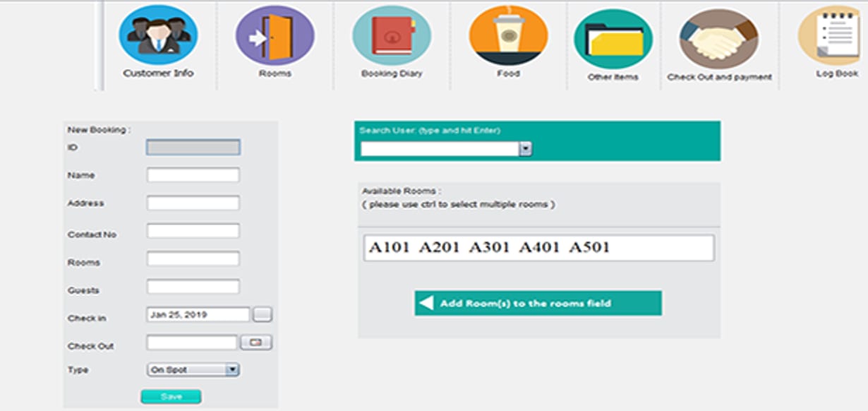Open the Type dropdown showing On Spot
Image resolution: width=868 pixels, height=411 pixels.
coord(193,369)
